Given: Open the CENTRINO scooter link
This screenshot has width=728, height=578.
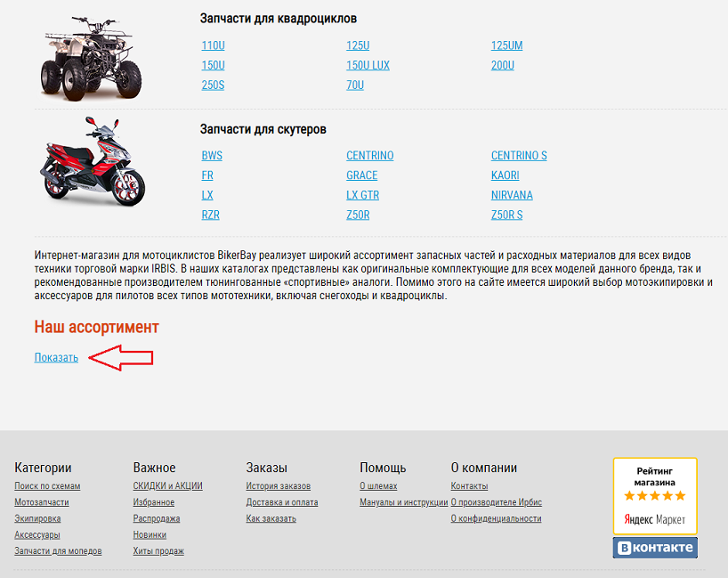Looking at the screenshot, I should coord(370,156).
